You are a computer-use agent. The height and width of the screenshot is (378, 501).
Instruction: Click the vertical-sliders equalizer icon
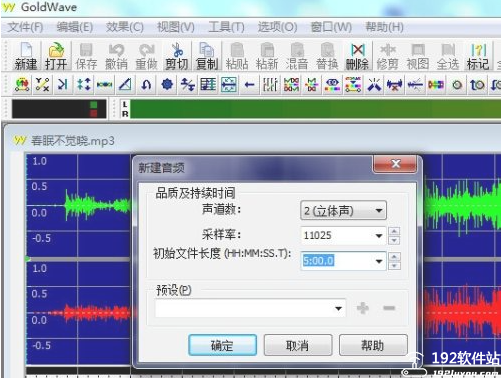tap(270, 85)
